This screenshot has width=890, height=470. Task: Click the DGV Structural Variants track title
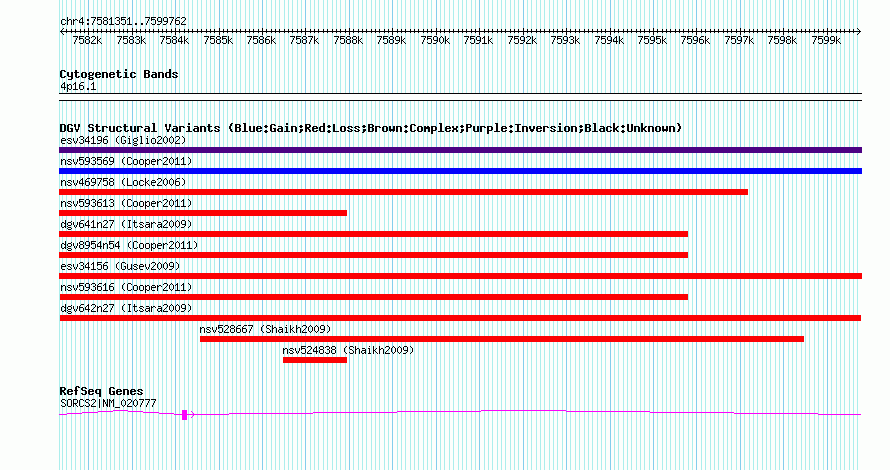371,128
